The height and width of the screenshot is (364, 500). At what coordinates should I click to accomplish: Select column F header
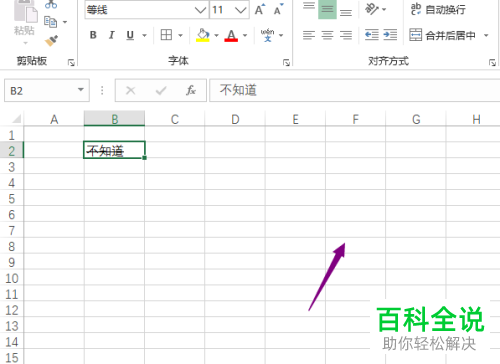click(x=355, y=119)
